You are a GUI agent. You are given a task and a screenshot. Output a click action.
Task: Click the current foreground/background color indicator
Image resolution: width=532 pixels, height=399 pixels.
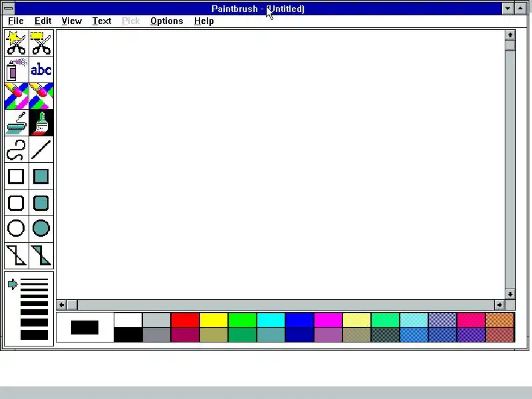[85, 327]
